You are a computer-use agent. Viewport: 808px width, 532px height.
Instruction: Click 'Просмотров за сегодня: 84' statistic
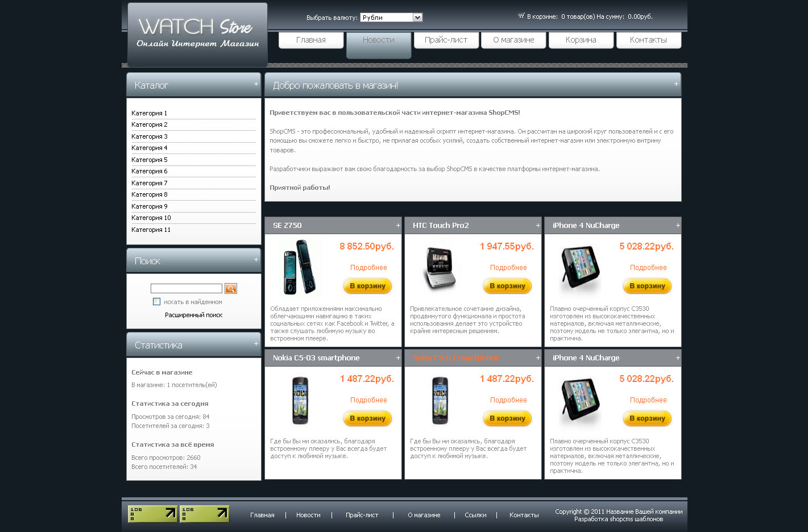[171, 417]
